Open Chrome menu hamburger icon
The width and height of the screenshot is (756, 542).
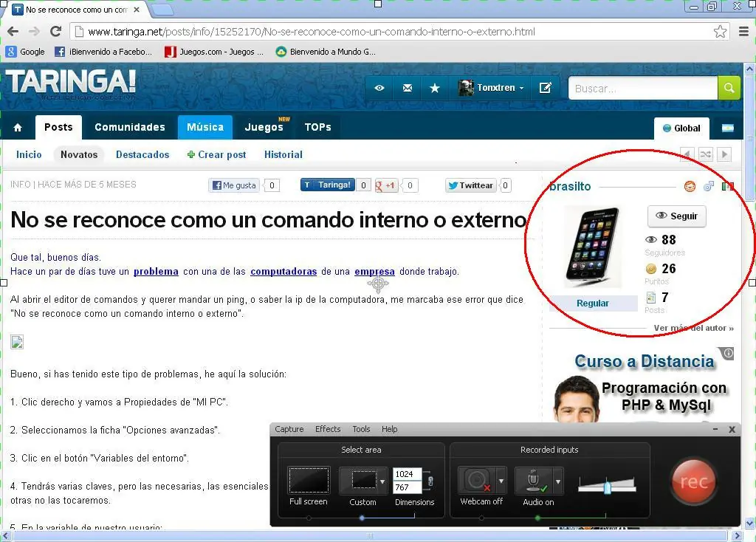pos(744,32)
